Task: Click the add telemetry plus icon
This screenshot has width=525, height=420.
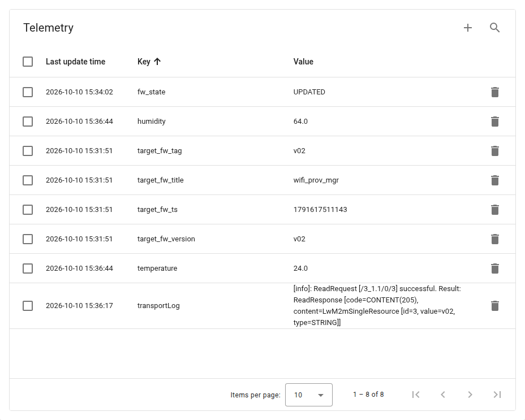Action: [468, 28]
